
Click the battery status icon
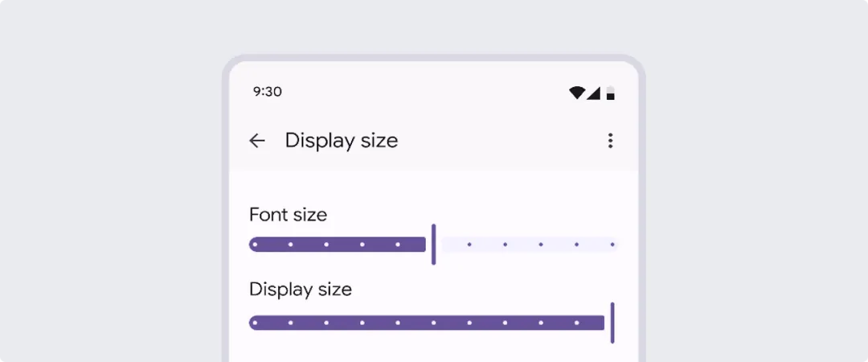click(x=611, y=93)
